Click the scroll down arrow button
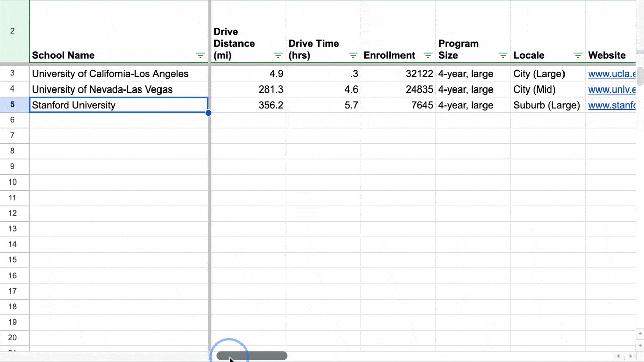 pyautogui.click(x=640, y=345)
